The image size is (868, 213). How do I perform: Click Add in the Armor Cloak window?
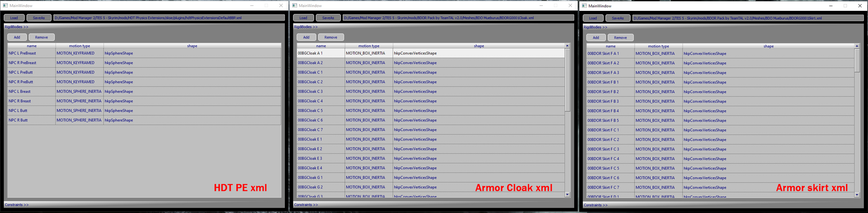click(306, 37)
